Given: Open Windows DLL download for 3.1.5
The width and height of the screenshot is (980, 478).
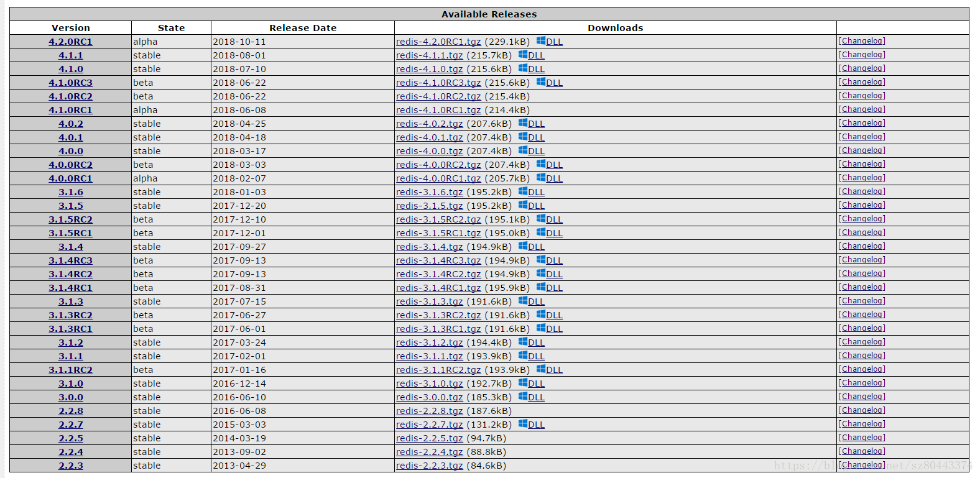Looking at the screenshot, I should pos(532,206).
